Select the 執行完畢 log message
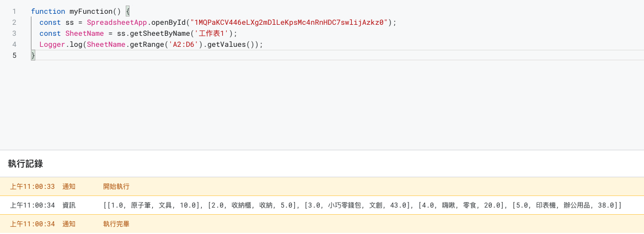The width and height of the screenshot is (644, 234). point(116,224)
